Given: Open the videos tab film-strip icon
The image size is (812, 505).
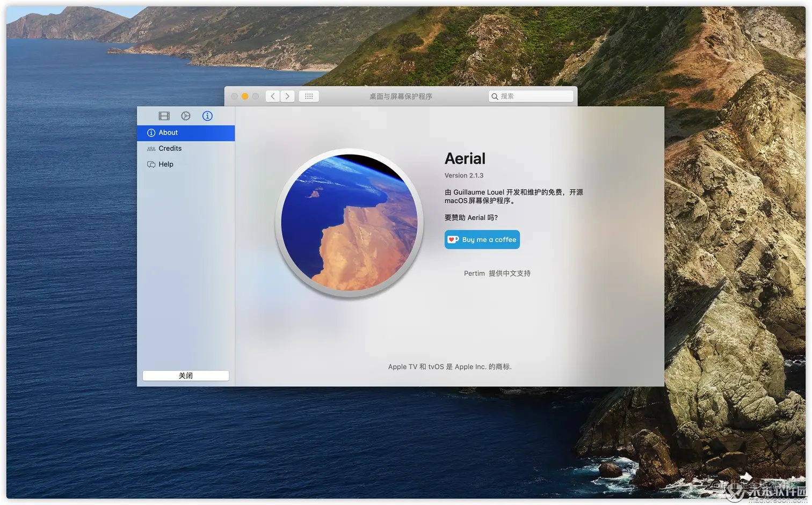Looking at the screenshot, I should coord(164,116).
